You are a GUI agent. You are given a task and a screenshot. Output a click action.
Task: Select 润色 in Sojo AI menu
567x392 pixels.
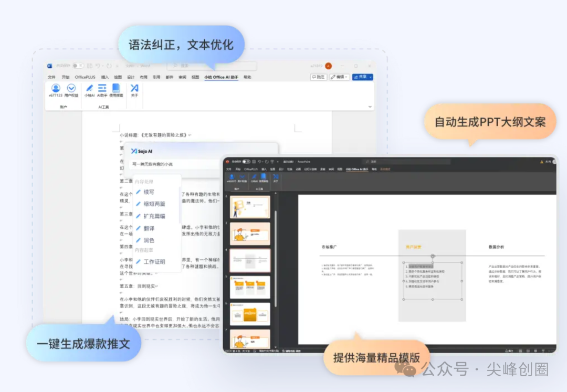click(149, 240)
